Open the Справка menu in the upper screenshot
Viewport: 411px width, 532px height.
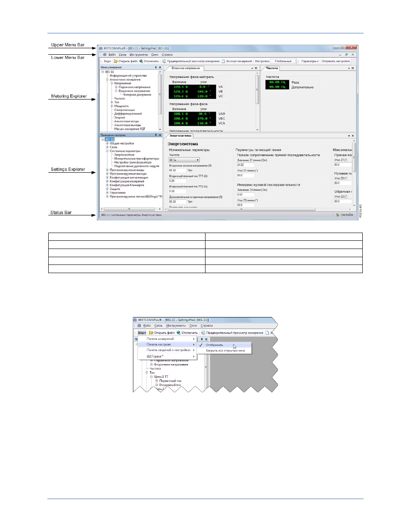[x=167, y=55]
